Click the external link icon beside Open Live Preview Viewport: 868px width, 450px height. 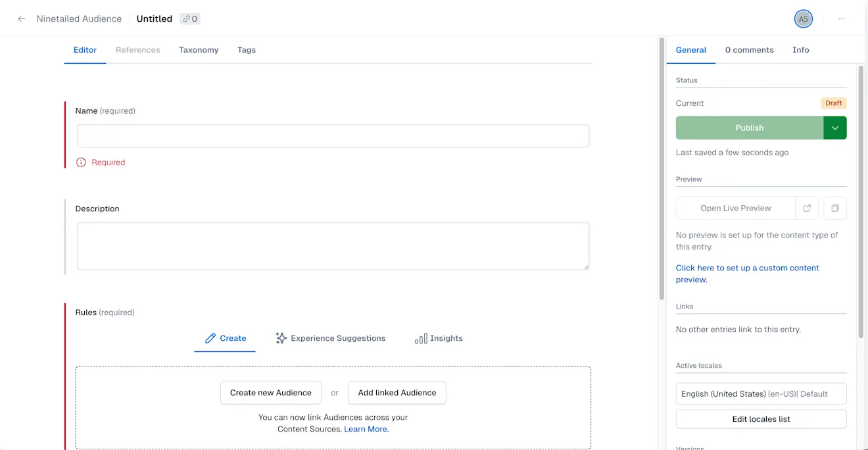807,207
